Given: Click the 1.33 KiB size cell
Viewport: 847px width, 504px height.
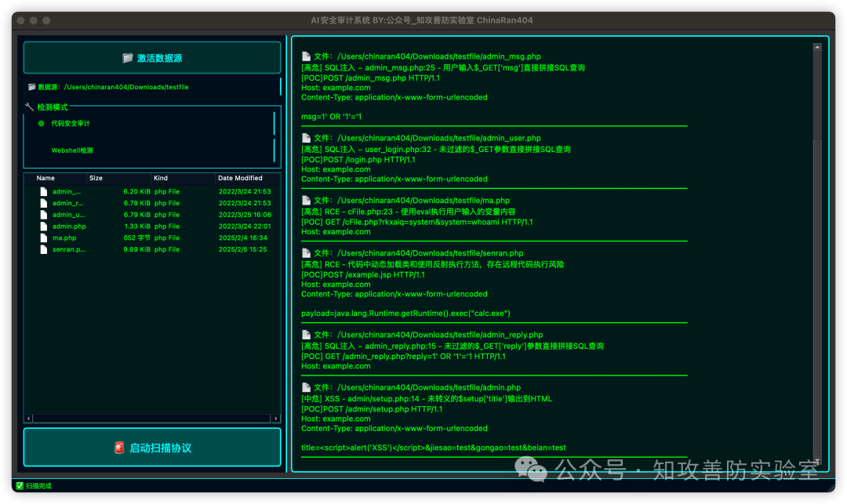Looking at the screenshot, I should pyautogui.click(x=137, y=226).
